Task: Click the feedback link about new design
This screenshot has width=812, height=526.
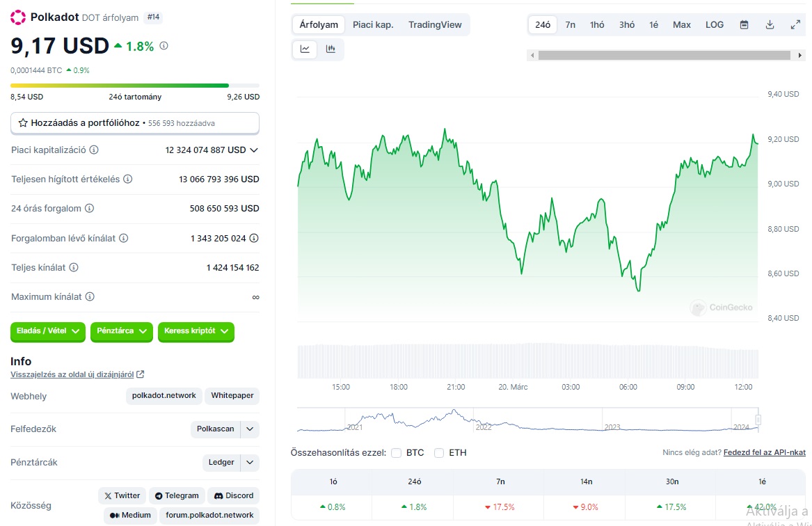Action: coord(72,374)
